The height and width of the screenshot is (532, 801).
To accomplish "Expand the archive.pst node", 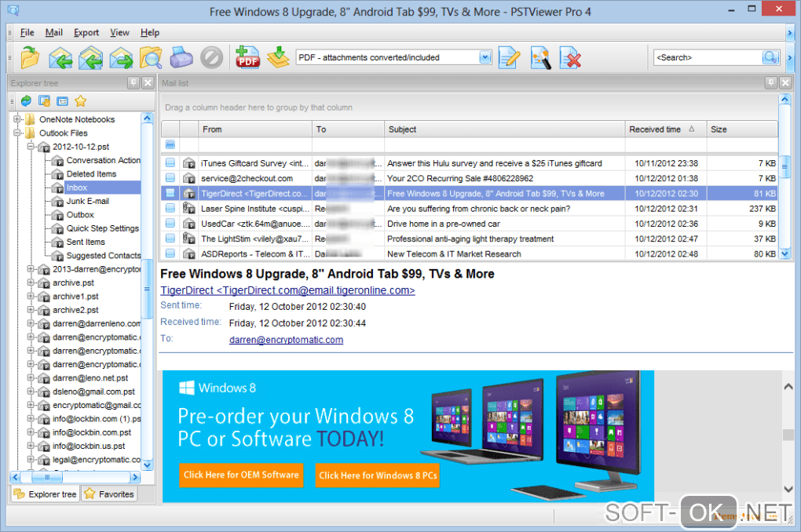I will click(x=31, y=282).
